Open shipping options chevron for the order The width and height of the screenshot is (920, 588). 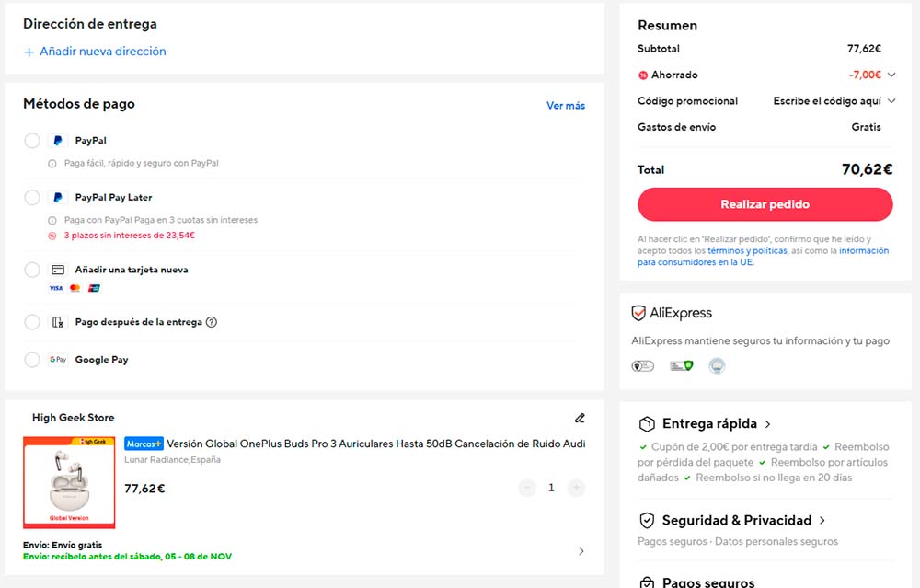(581, 551)
